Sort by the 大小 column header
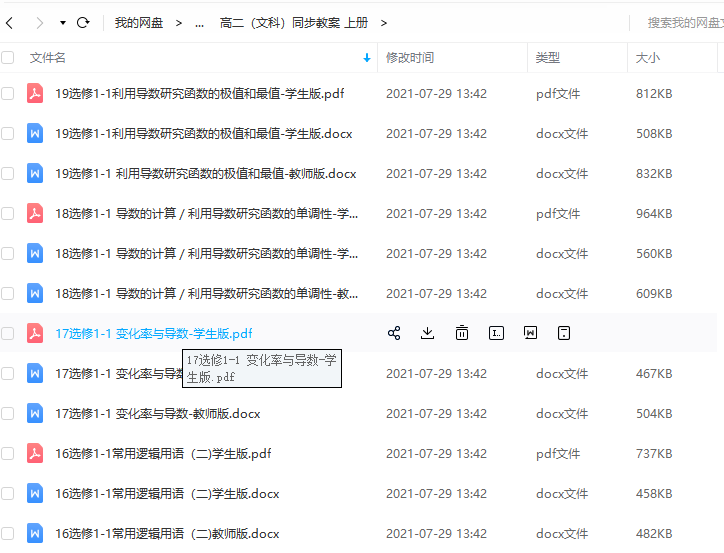Viewport: 724px width, 553px height. pos(648,58)
